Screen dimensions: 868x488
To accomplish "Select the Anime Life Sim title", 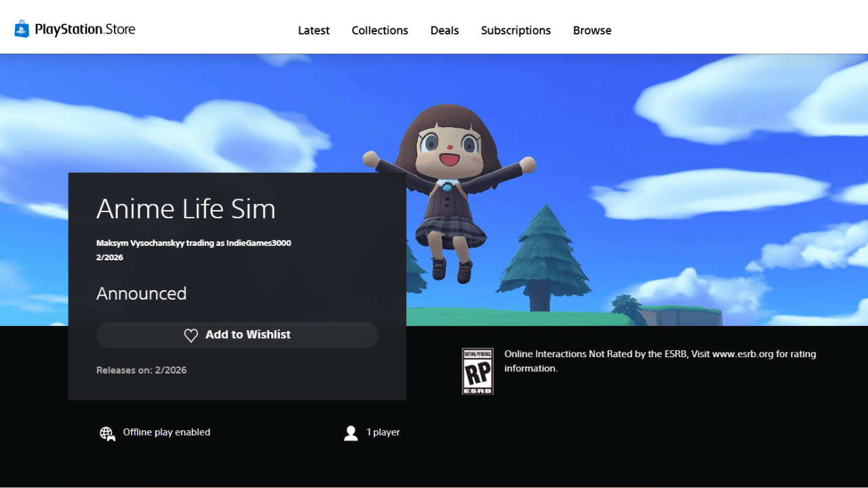I will click(186, 208).
